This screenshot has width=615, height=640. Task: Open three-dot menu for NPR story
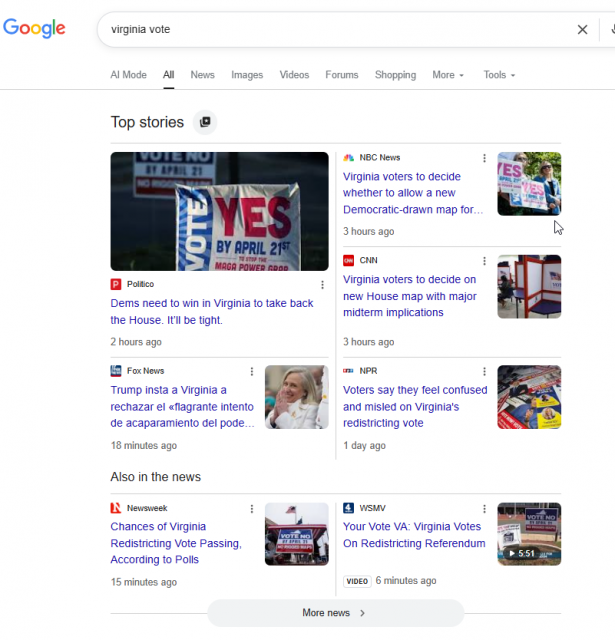pos(485,371)
